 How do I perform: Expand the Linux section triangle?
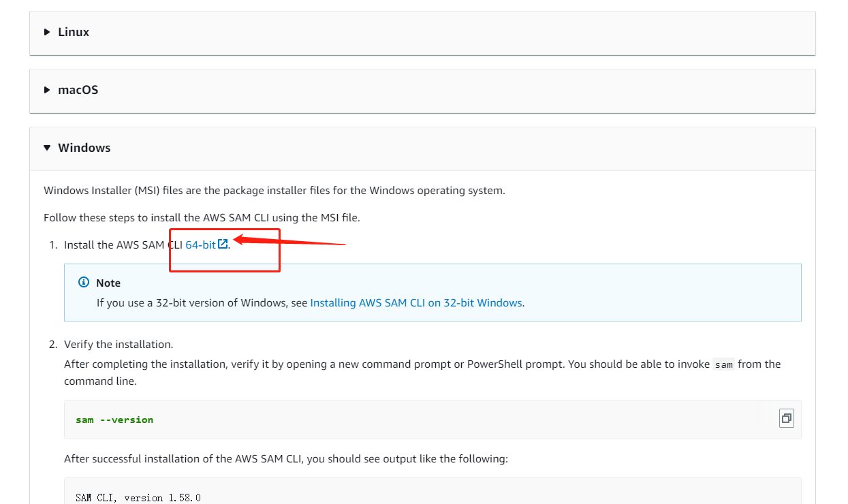47,32
